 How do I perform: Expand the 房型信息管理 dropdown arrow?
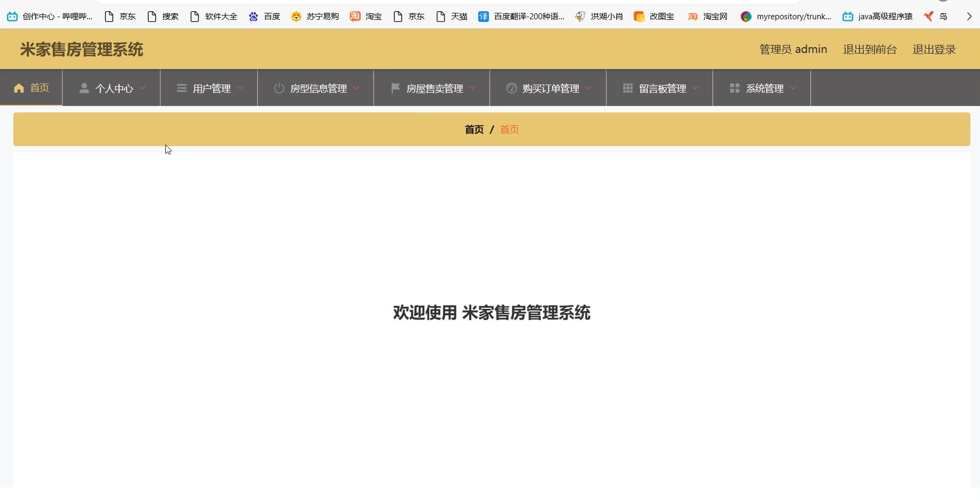point(356,88)
